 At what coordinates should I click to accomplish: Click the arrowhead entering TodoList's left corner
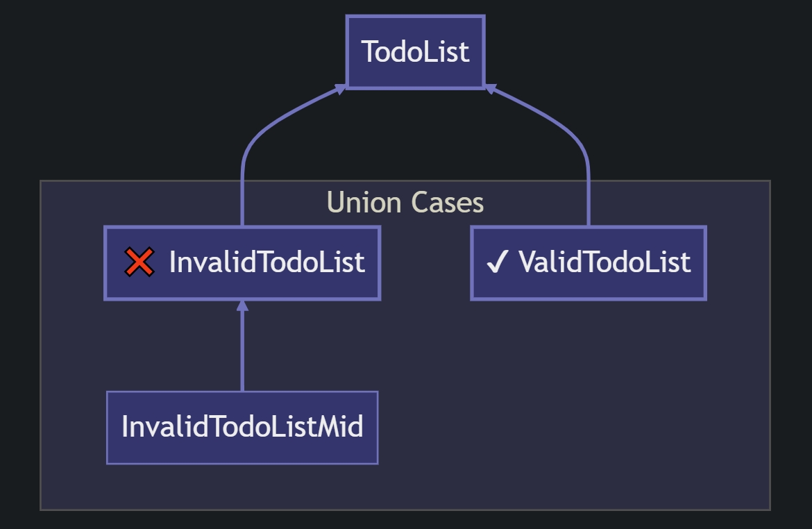[x=341, y=89]
